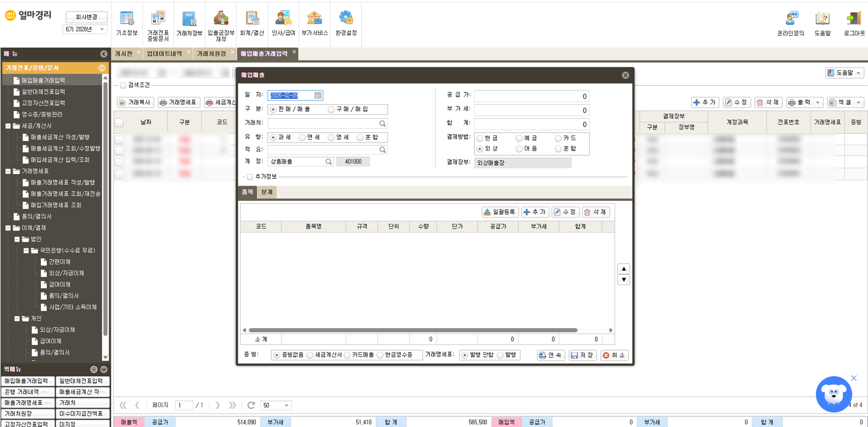Screen dimensions: 868x427
Task: Open the calendar picker beside the 일자 field
Action: point(318,95)
